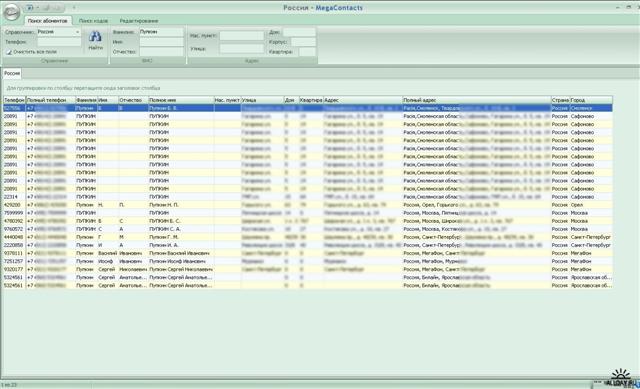This screenshot has height=389, width=640.
Task: Focus the Имя input field
Action: tap(161, 42)
